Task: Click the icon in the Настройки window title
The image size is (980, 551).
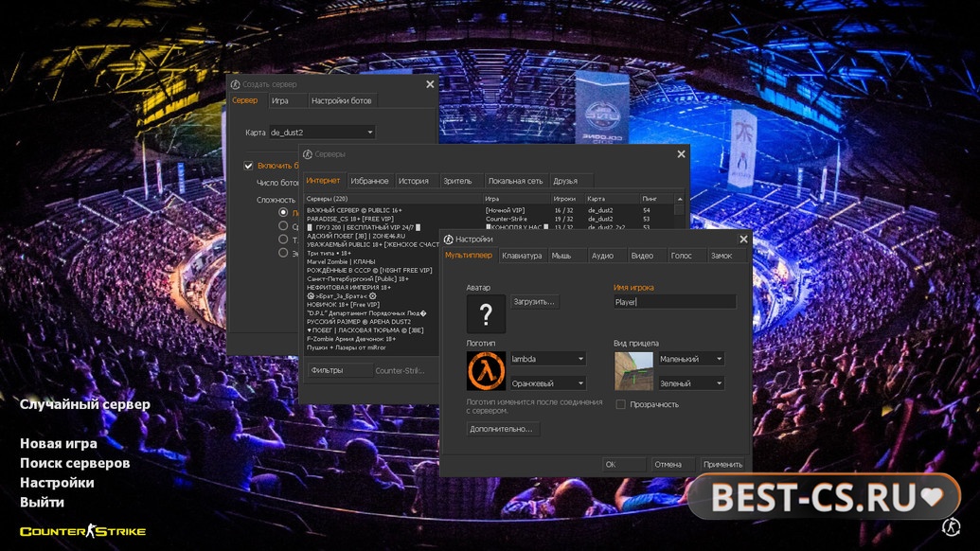Action: coord(448,240)
